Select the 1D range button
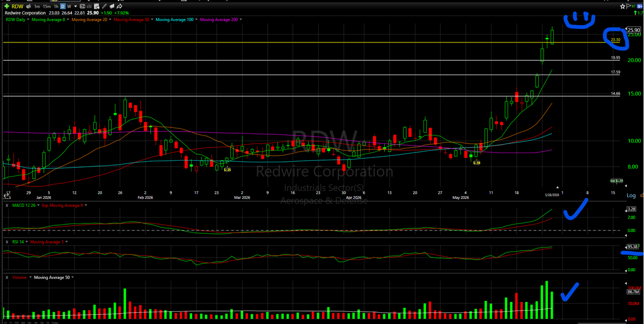644x324 pixels. [48, 322]
